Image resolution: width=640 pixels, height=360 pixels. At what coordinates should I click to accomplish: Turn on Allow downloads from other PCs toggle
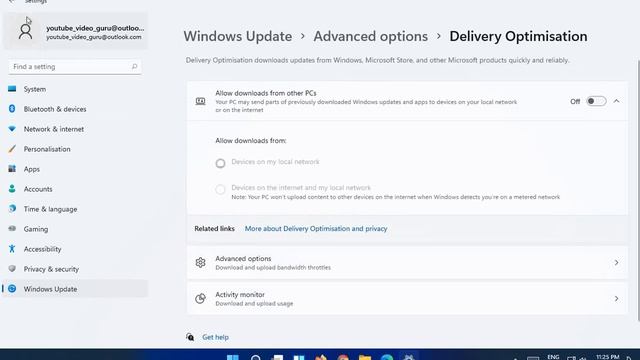point(596,101)
